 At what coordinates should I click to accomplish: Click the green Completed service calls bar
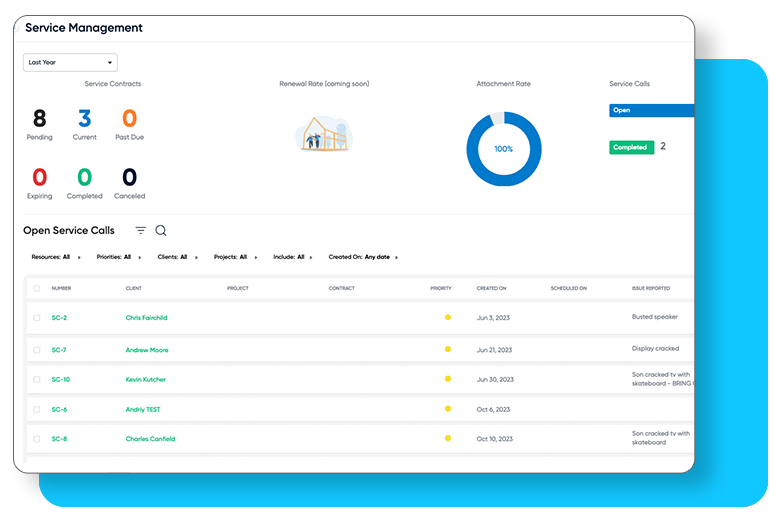tap(631, 147)
